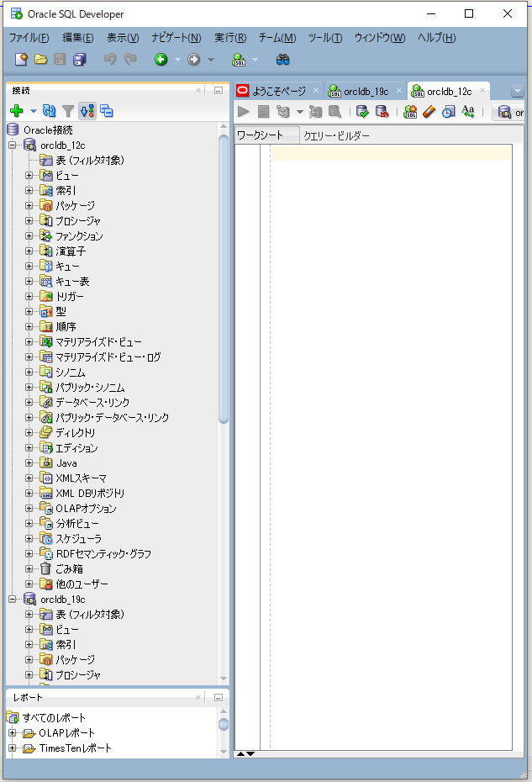Click the To Upper/Lower case Aa icon
The width and height of the screenshot is (532, 782).
coord(467,111)
